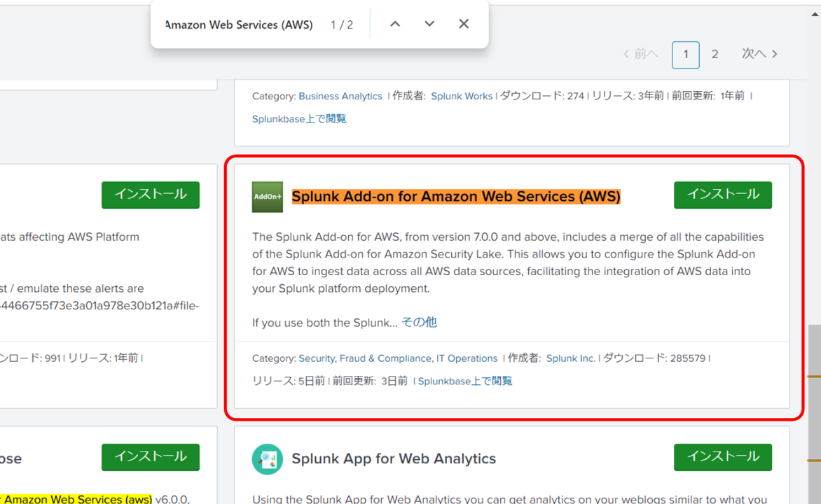Install the Splunk App for Web Analytics

coord(722,457)
